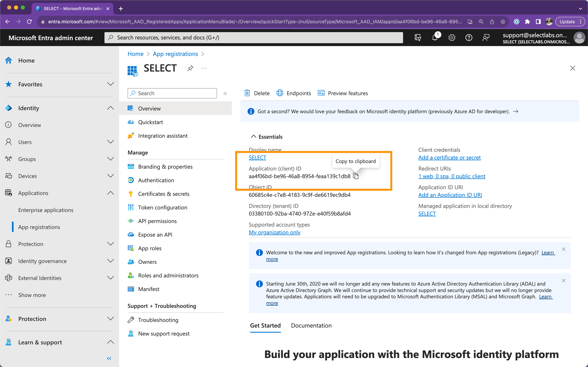Open portal settings gear

452,38
